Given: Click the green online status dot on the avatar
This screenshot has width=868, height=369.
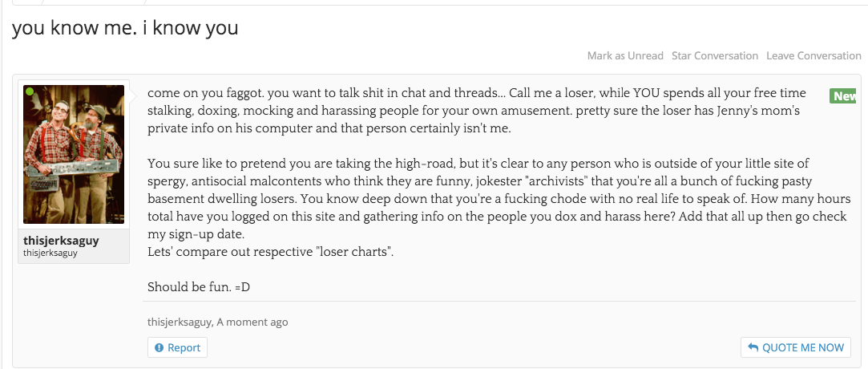Looking at the screenshot, I should tap(30, 91).
